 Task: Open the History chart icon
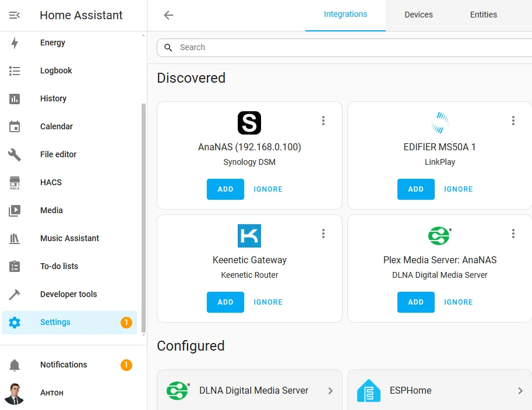14,98
